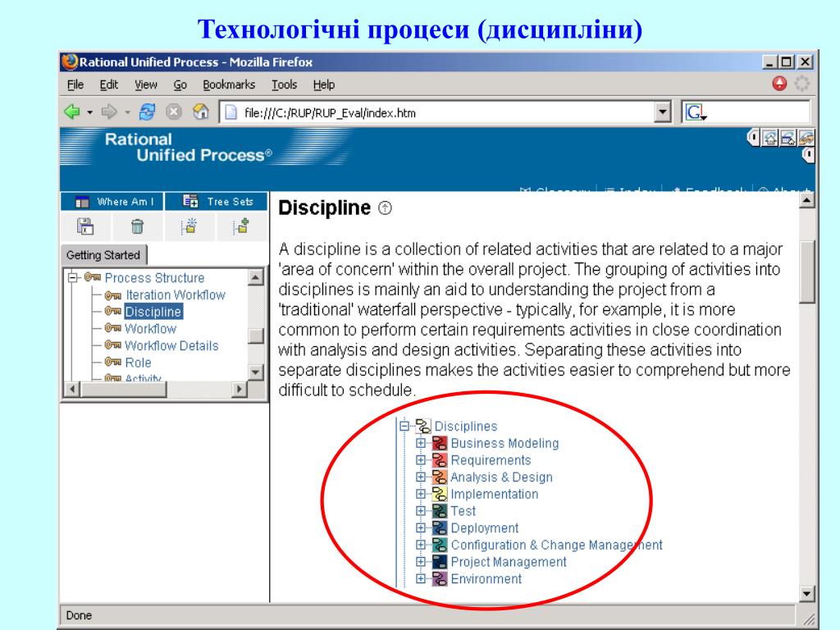The width and height of the screenshot is (840, 630).
Task: Click the Environment discipline icon
Action: pos(440,578)
